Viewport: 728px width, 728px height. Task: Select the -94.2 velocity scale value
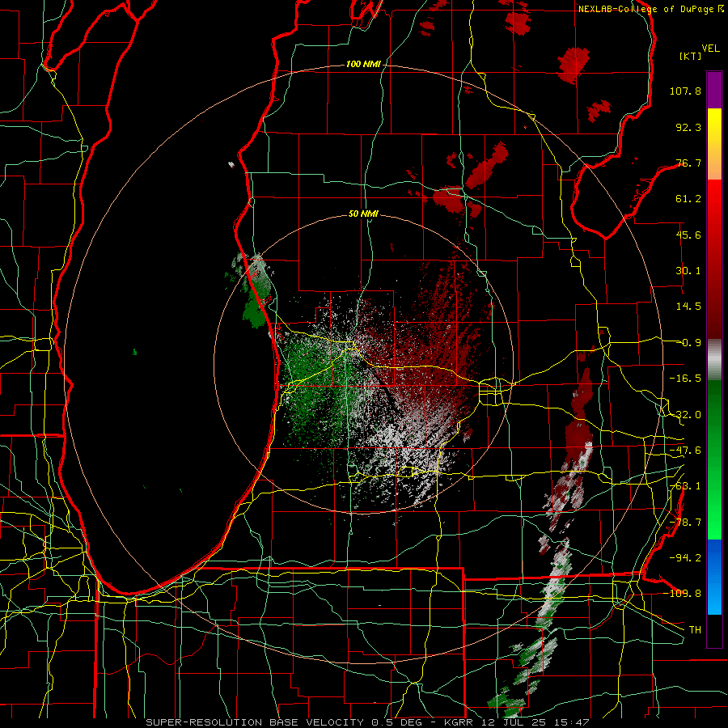[685, 557]
